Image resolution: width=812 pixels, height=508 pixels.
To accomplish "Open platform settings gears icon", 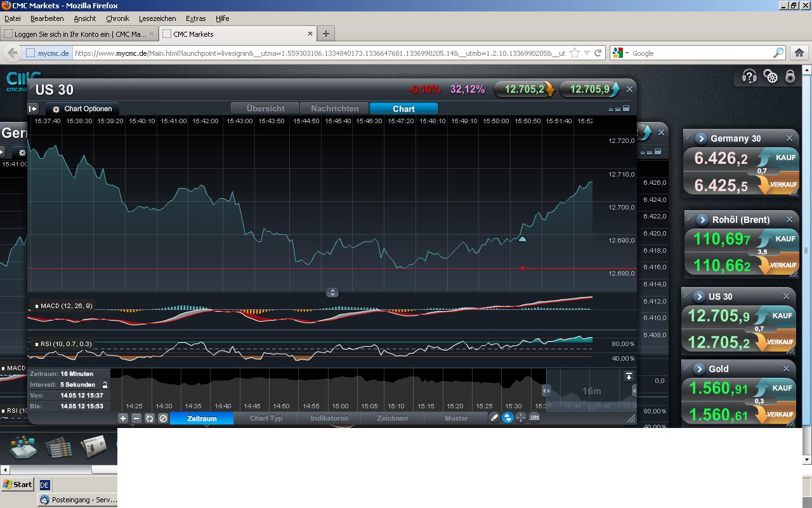I will tap(770, 77).
